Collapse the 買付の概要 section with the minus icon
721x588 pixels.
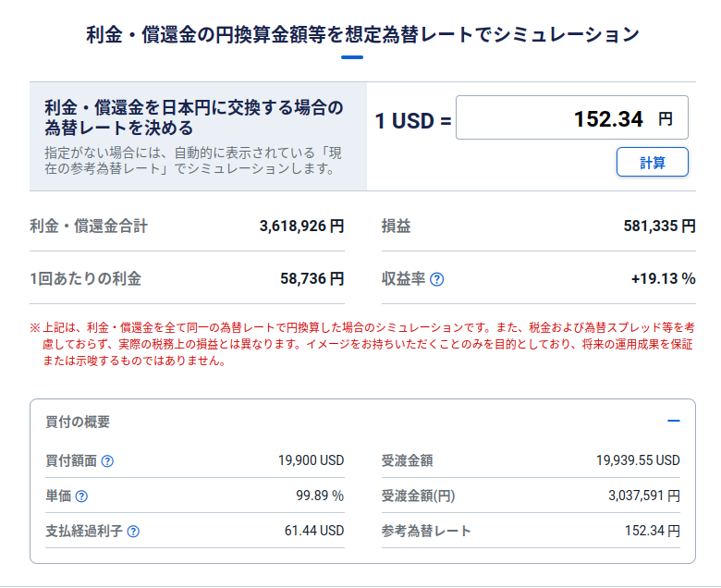point(673,422)
